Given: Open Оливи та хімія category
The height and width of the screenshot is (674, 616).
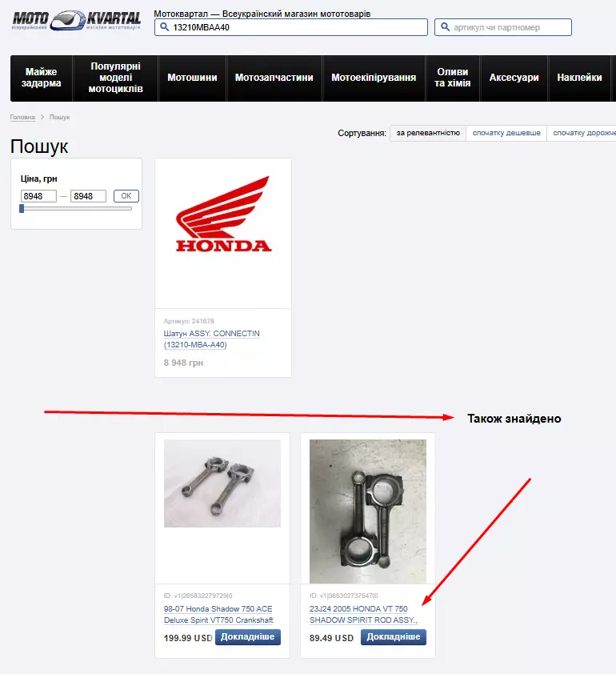Looking at the screenshot, I should point(452,78).
